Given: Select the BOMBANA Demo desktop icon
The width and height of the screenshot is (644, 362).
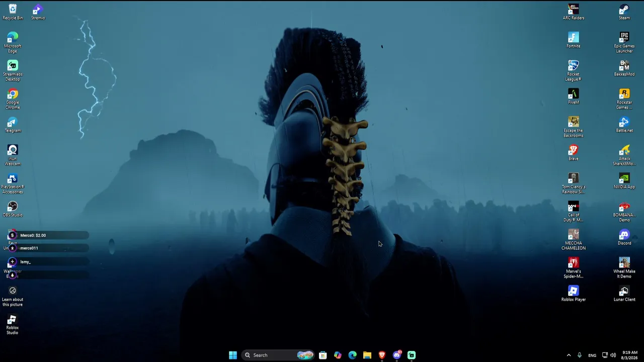Looking at the screenshot, I should [624, 212].
